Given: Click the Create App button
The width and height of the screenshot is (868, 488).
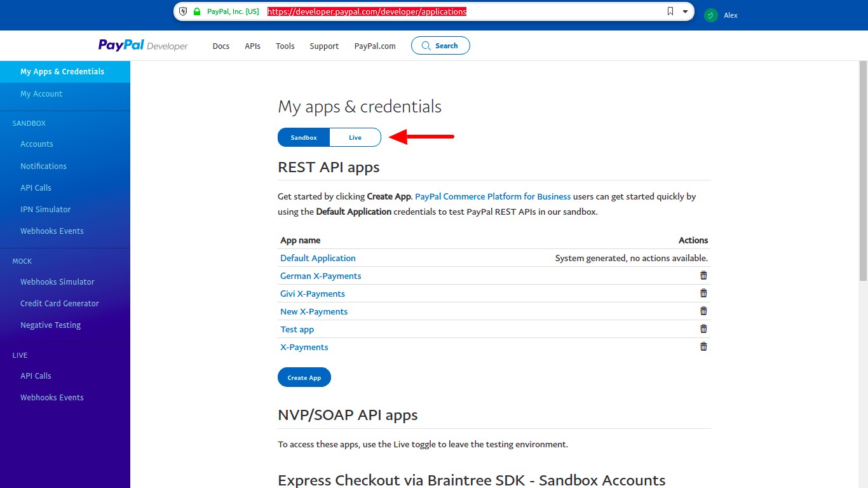Looking at the screenshot, I should pos(304,377).
